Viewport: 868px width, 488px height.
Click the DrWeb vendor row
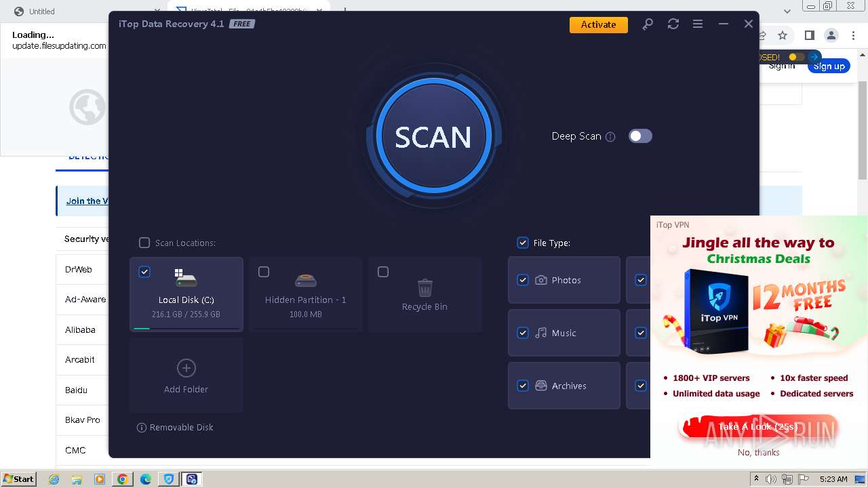pyautogui.click(x=82, y=269)
